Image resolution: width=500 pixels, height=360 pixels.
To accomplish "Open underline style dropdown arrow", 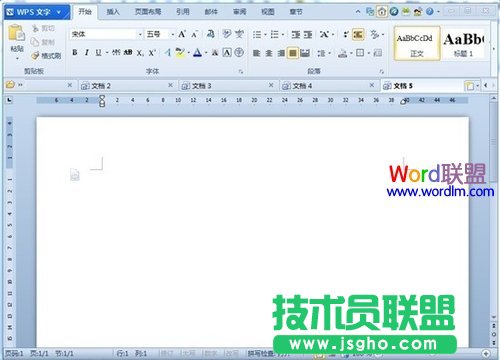I will click(107, 53).
